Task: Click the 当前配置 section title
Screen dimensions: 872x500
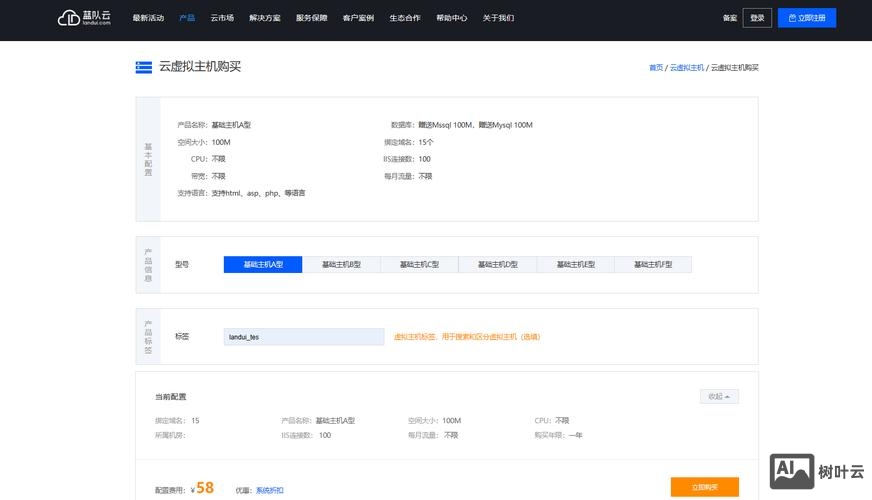Action: click(171, 397)
